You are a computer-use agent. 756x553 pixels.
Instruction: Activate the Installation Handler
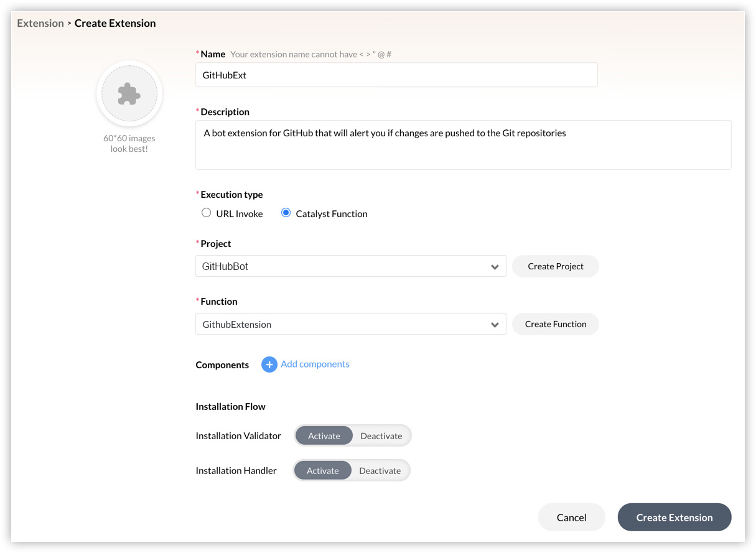(323, 471)
